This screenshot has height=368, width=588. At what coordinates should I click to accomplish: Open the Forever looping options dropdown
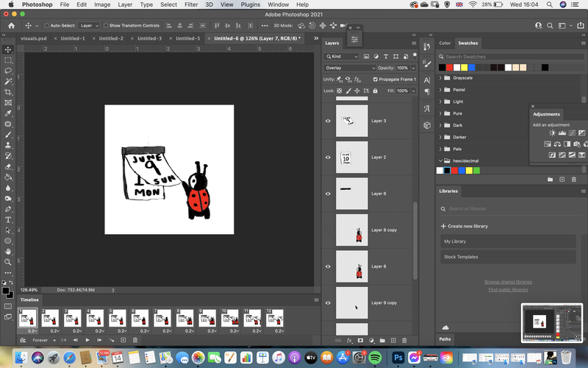click(x=43, y=340)
